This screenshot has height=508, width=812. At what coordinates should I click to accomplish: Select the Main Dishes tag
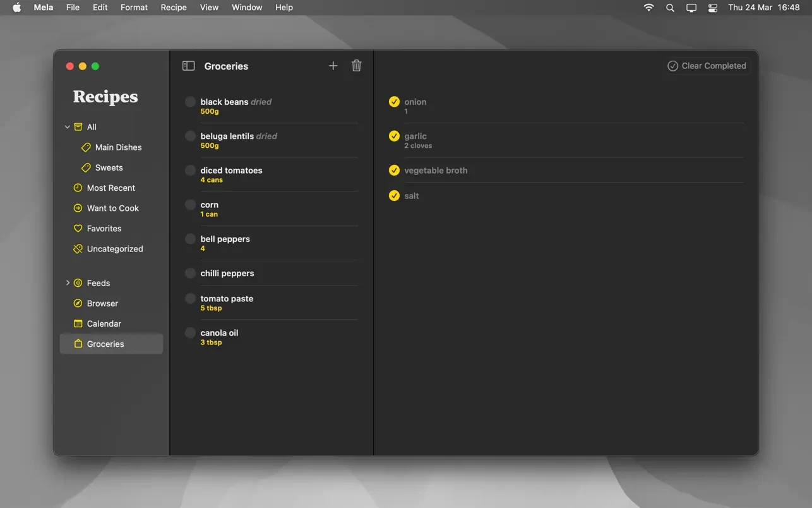point(118,147)
